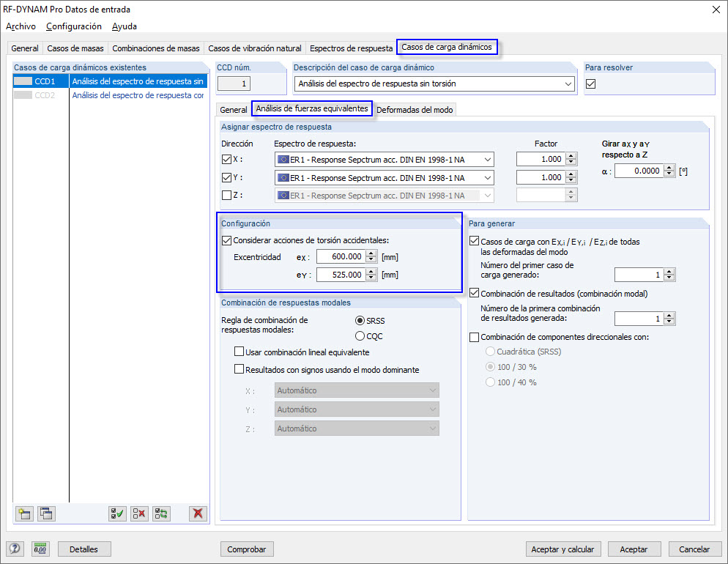Open the units and decimal places settings
The width and height of the screenshot is (728, 564).
(40, 549)
